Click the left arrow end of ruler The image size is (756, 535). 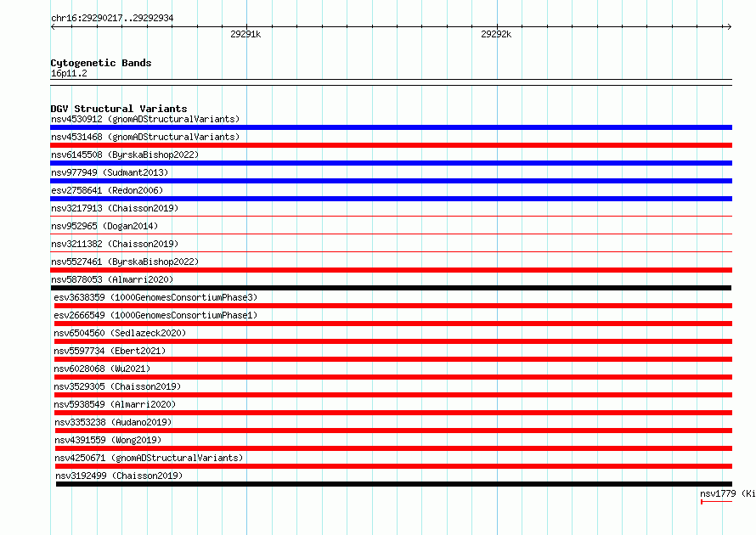click(x=53, y=27)
